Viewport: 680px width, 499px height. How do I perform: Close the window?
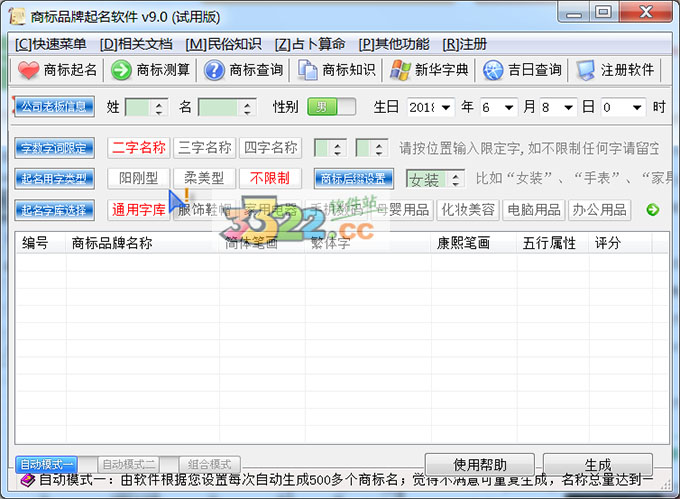pyautogui.click(x=646, y=12)
